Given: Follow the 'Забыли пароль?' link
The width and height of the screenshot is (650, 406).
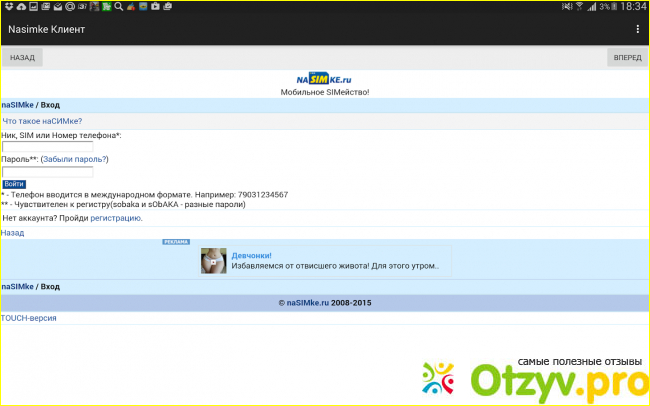Looking at the screenshot, I should point(74,159).
